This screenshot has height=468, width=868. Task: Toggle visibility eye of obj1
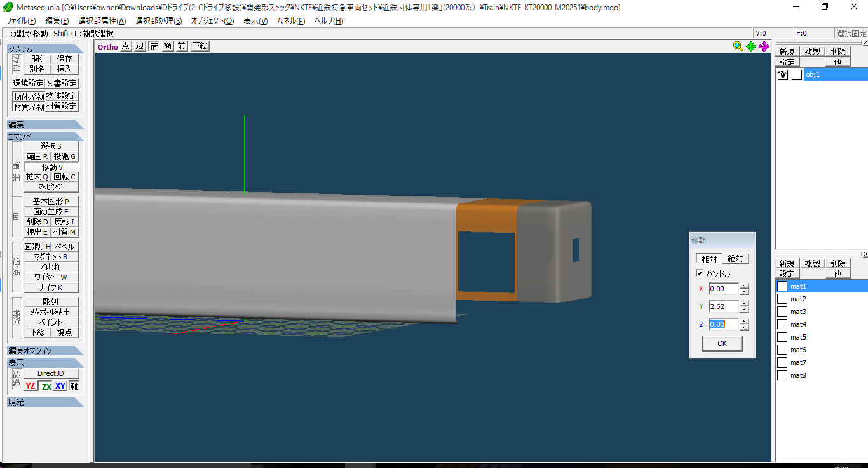coord(783,74)
